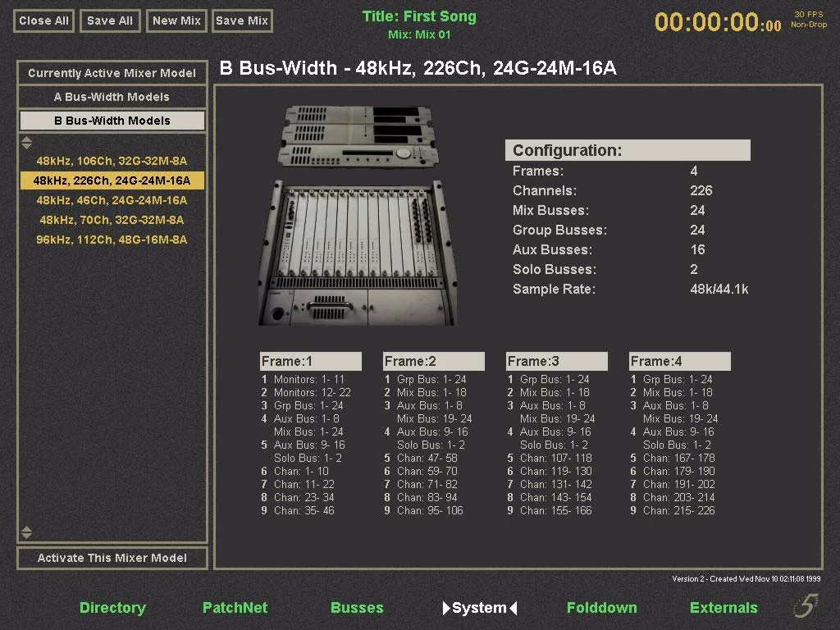Click the Frame:3 header
Viewport: 840px width, 630px height.
pyautogui.click(x=557, y=361)
